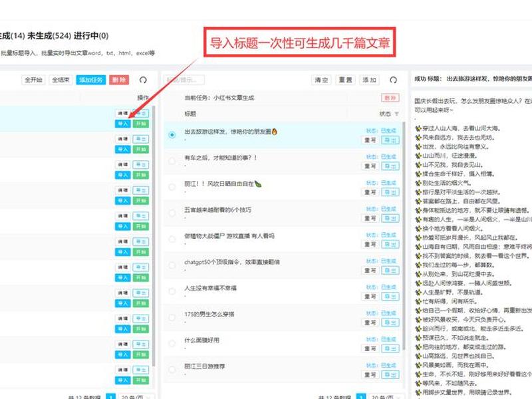
Task: Click 添加 in the title list toolbar
Action: coord(369,80)
